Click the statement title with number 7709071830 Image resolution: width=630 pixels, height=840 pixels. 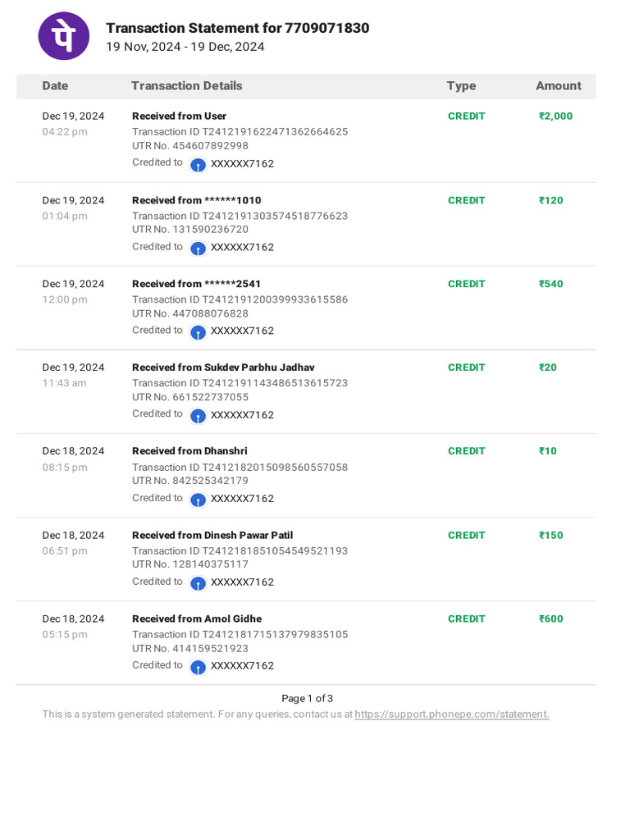tap(237, 29)
